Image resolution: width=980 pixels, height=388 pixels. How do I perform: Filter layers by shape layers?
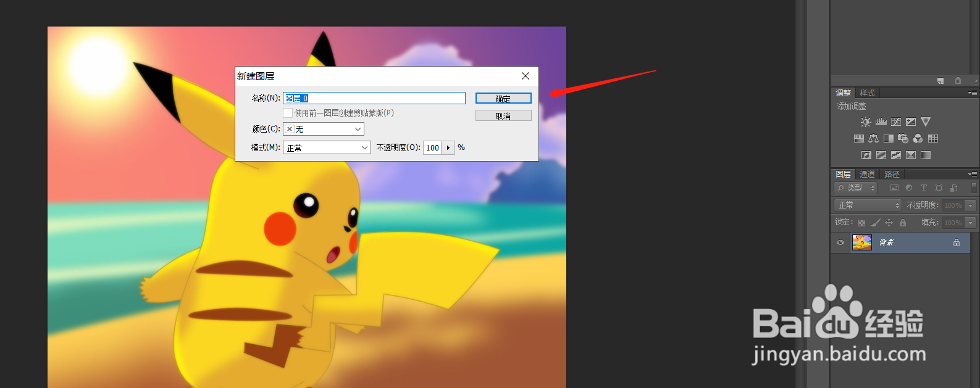pos(939,188)
